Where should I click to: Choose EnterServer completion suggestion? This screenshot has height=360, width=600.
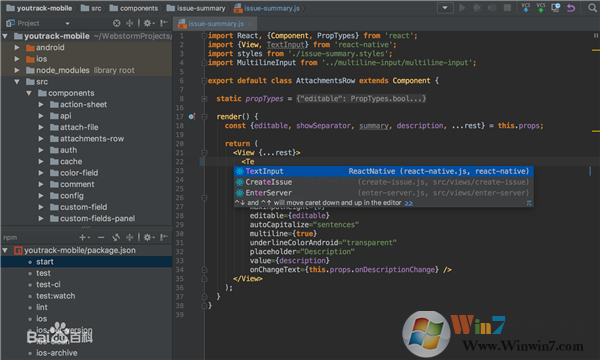(x=383, y=192)
